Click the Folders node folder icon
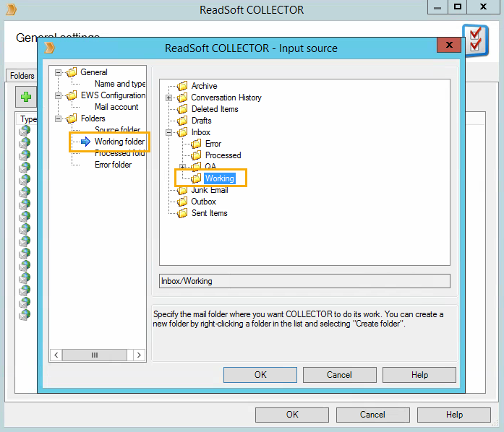This screenshot has height=432, width=504. click(72, 118)
